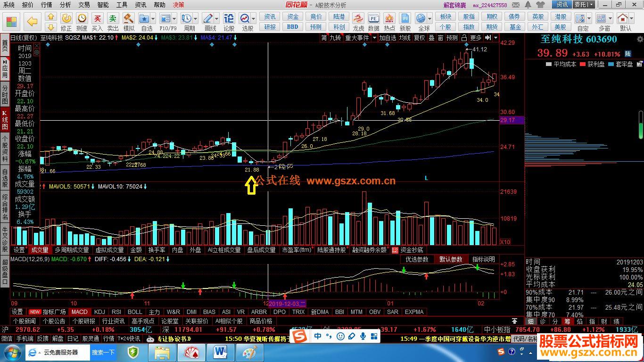
Task: Expand the 全球 dropdown arrow
Action: point(429,18)
